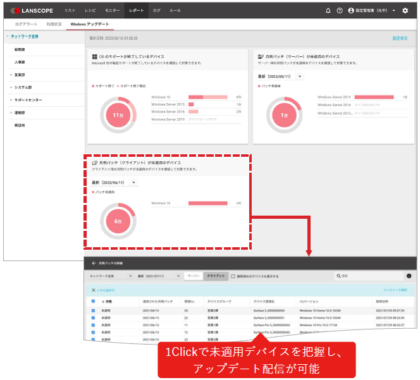Click the 1台 donut chart on the server card
Viewport: 420px width, 380px height.
pos(284,115)
